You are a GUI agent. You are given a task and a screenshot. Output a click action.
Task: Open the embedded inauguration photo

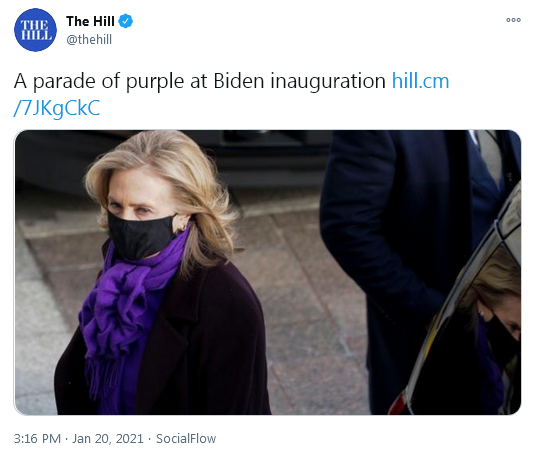pyautogui.click(x=268, y=272)
